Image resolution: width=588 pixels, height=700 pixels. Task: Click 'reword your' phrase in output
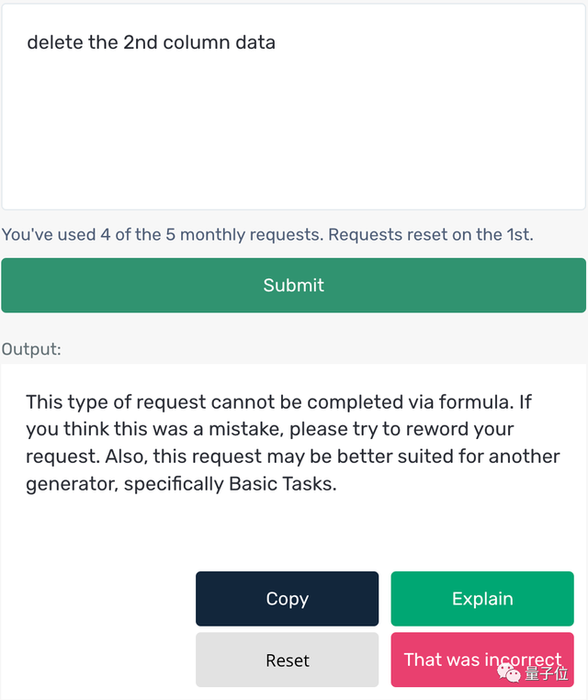point(459,429)
